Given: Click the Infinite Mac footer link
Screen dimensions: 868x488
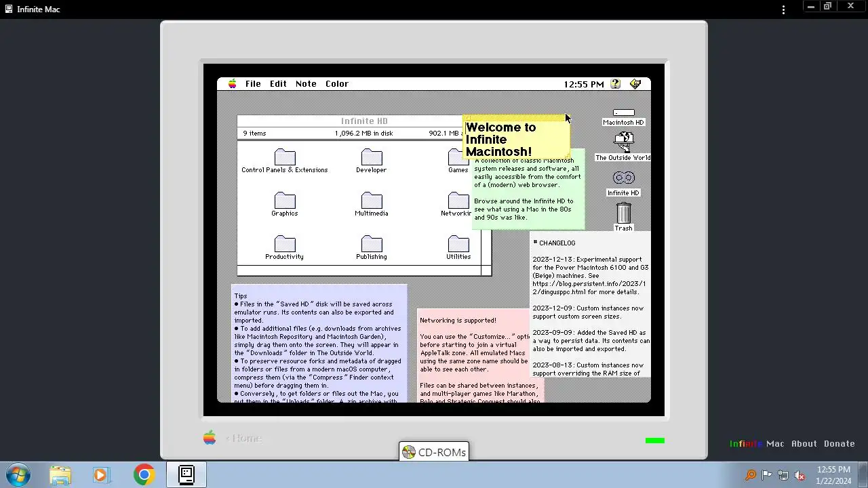Looking at the screenshot, I should [x=757, y=444].
